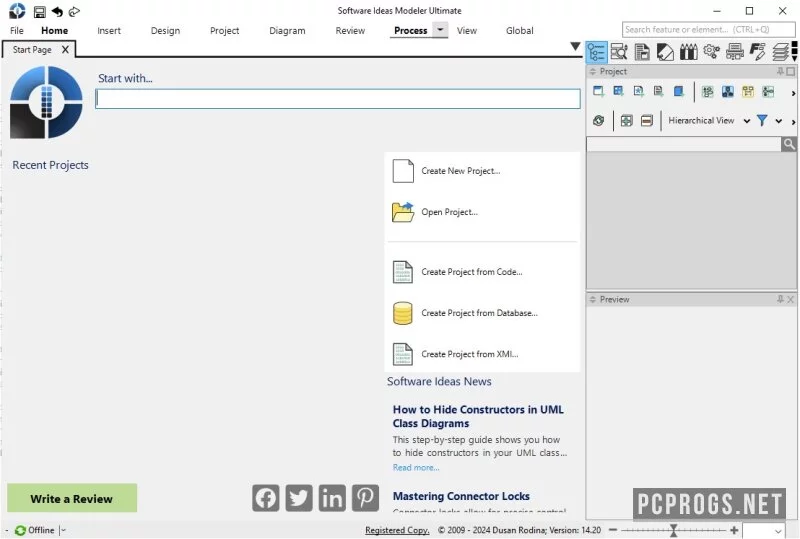Screen dimensions: 800x539
Task: Open the black-and-white tag style icon
Action: tap(665, 52)
